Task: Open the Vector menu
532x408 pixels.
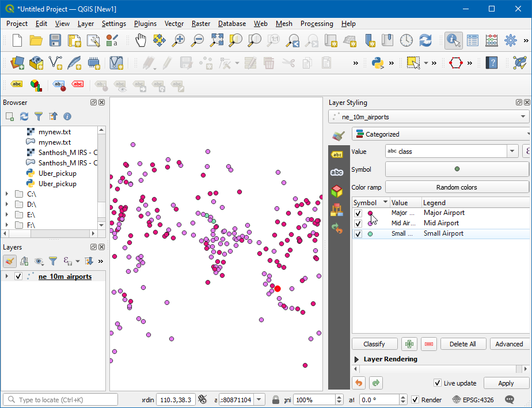Action: pos(174,24)
